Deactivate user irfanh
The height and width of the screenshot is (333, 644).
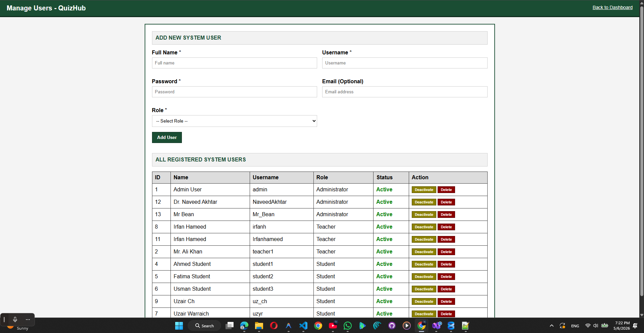point(424,227)
